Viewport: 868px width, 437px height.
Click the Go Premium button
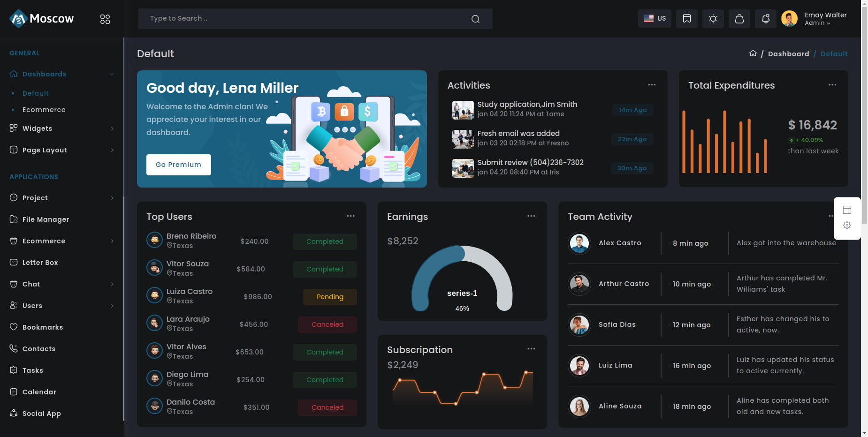tap(178, 165)
